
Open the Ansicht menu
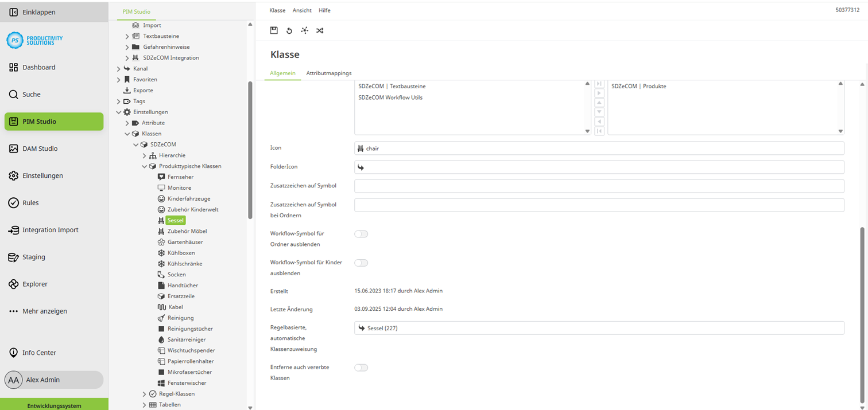tap(302, 10)
